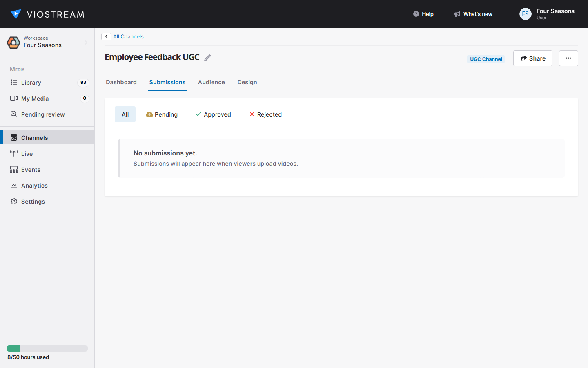Click the Viostream logo

coord(47,14)
